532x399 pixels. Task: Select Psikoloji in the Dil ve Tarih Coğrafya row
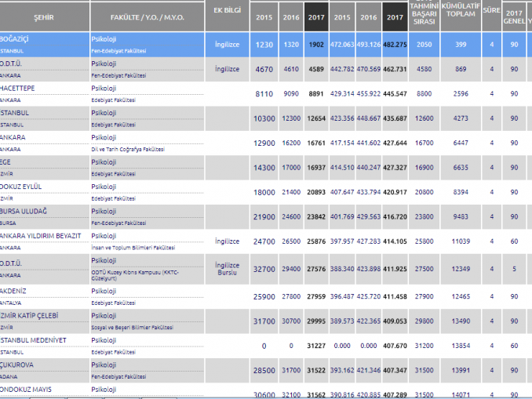[x=104, y=136]
